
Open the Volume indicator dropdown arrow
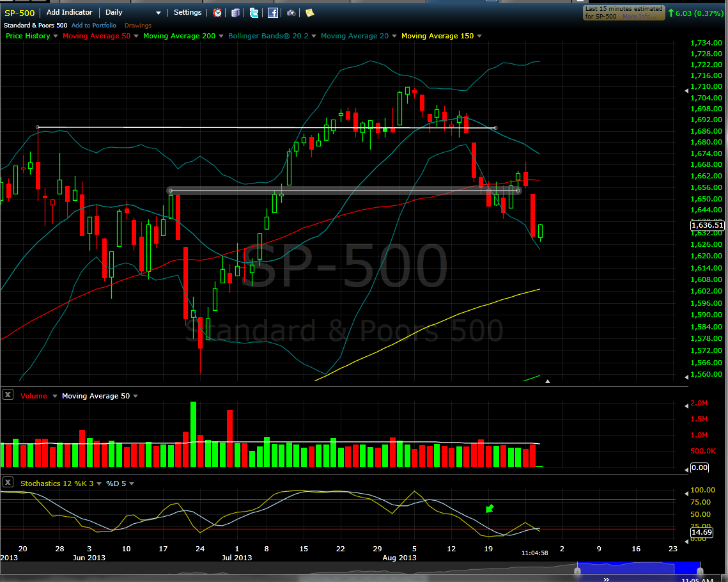click(54, 396)
